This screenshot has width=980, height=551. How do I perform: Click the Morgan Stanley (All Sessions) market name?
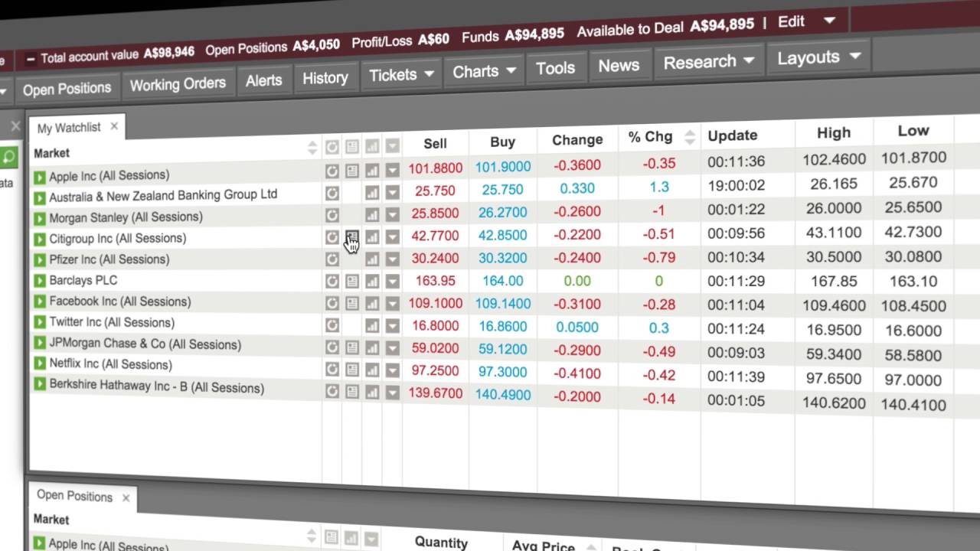(126, 217)
